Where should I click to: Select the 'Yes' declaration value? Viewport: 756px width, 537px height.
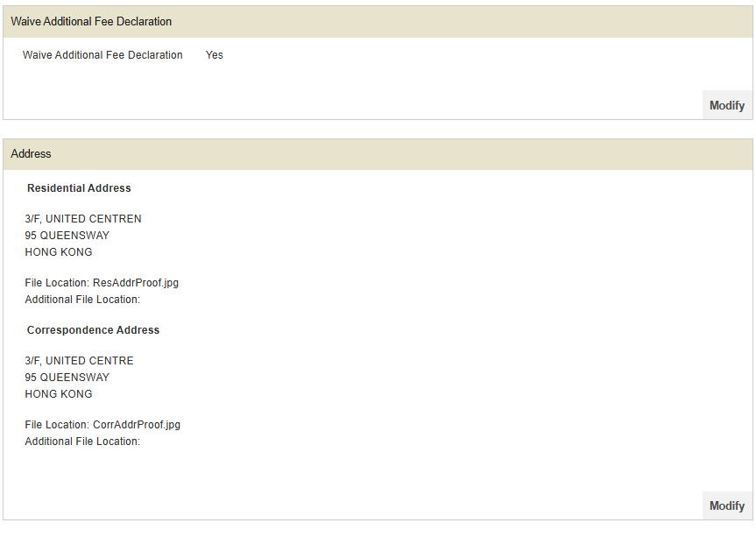pyautogui.click(x=214, y=55)
